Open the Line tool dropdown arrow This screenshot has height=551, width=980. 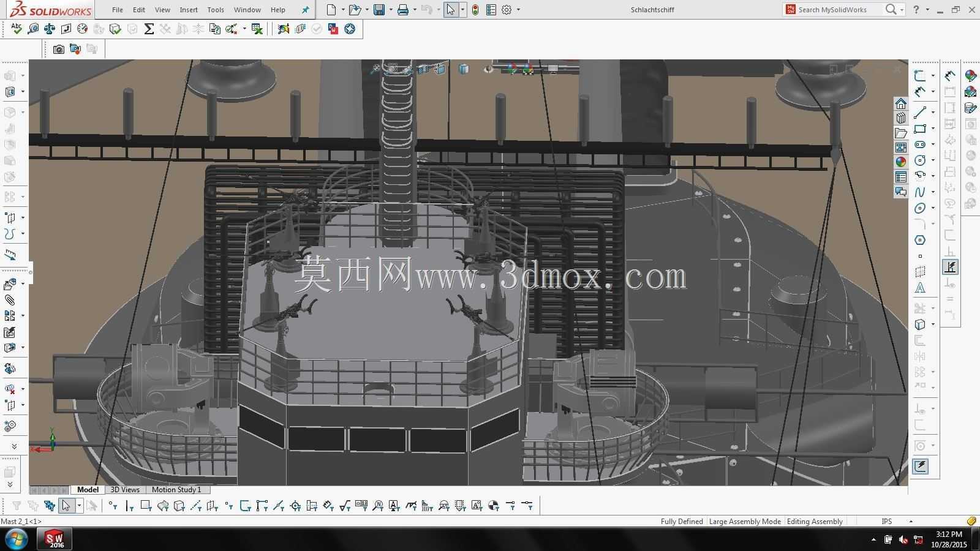click(x=933, y=113)
